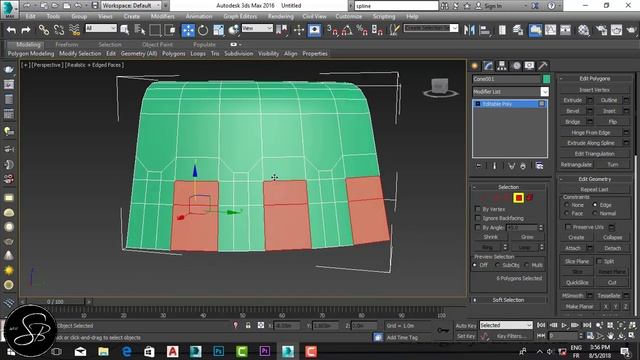Click the Undo arrow in main toolbar
640x360 pixels.
[11, 30]
